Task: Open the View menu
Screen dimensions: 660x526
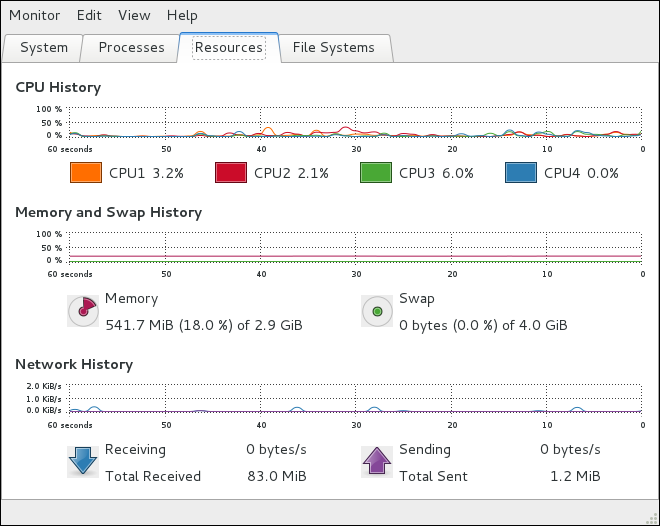Action: (134, 16)
